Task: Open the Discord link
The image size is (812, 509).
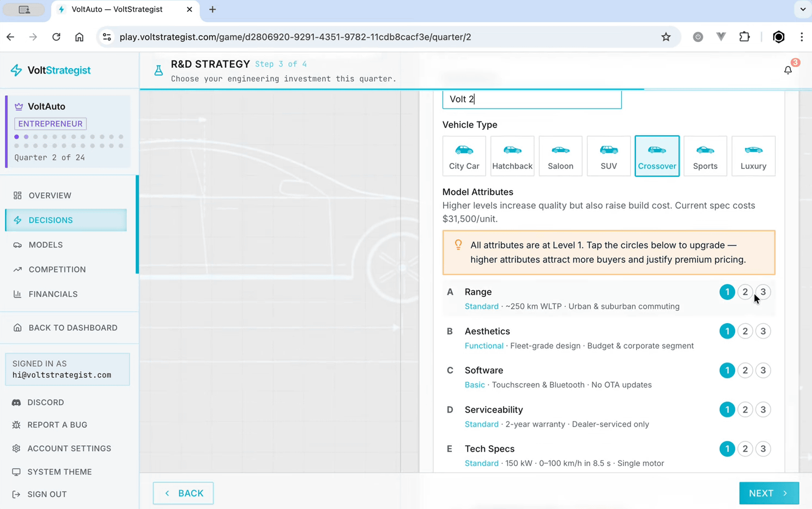Action: [x=46, y=402]
